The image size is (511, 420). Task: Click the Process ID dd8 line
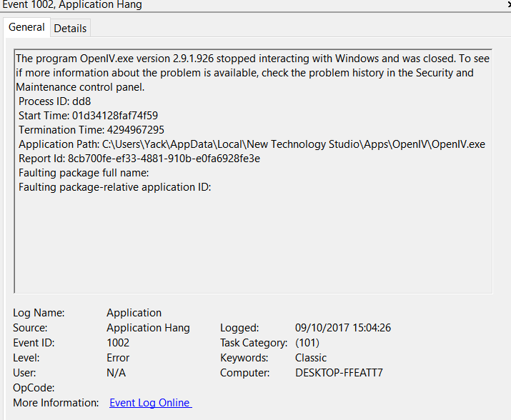[x=54, y=101]
